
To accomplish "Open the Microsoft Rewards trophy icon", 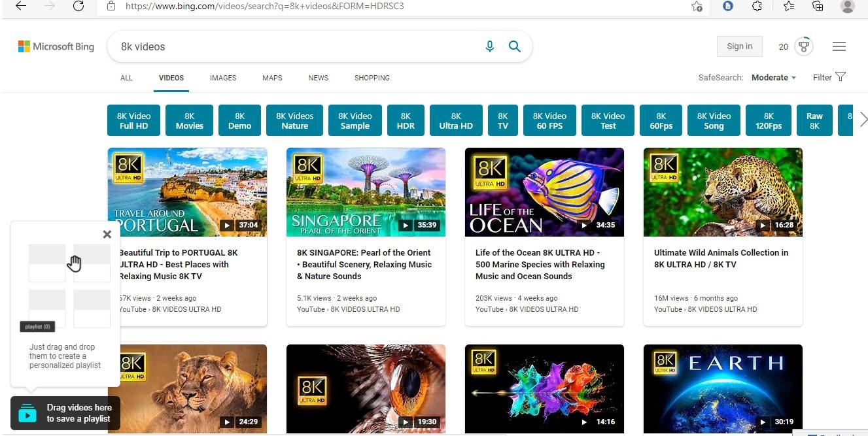I will tap(803, 46).
